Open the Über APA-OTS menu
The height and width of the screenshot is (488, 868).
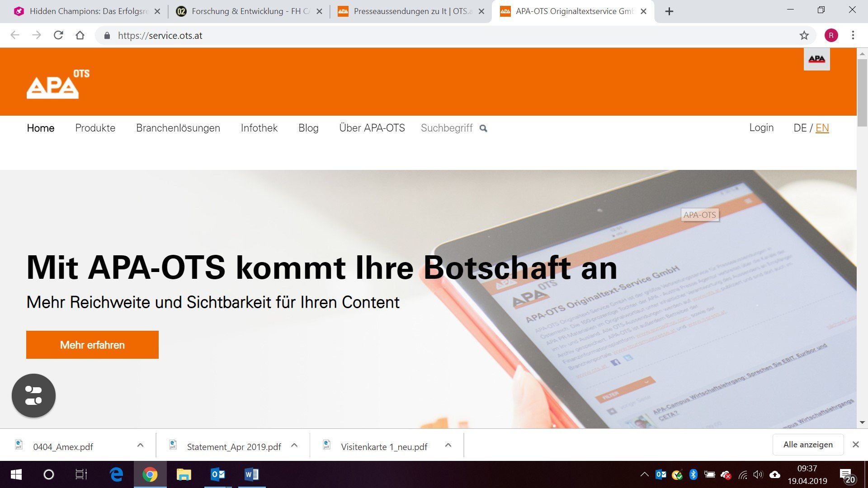[372, 128]
